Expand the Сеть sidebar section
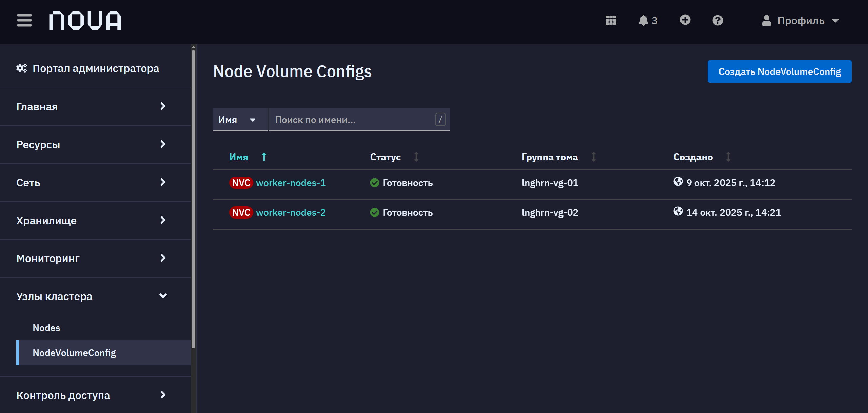 tap(95, 183)
